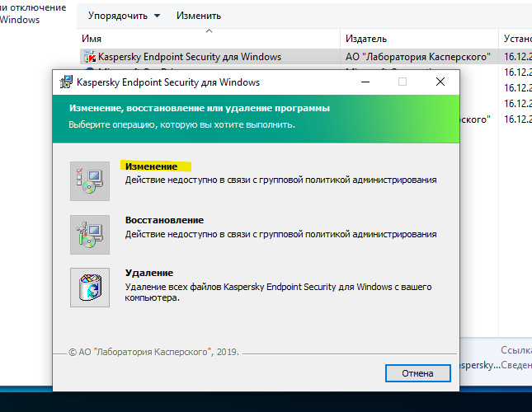Click the Восстановление (Repair) installer icon

(90, 235)
